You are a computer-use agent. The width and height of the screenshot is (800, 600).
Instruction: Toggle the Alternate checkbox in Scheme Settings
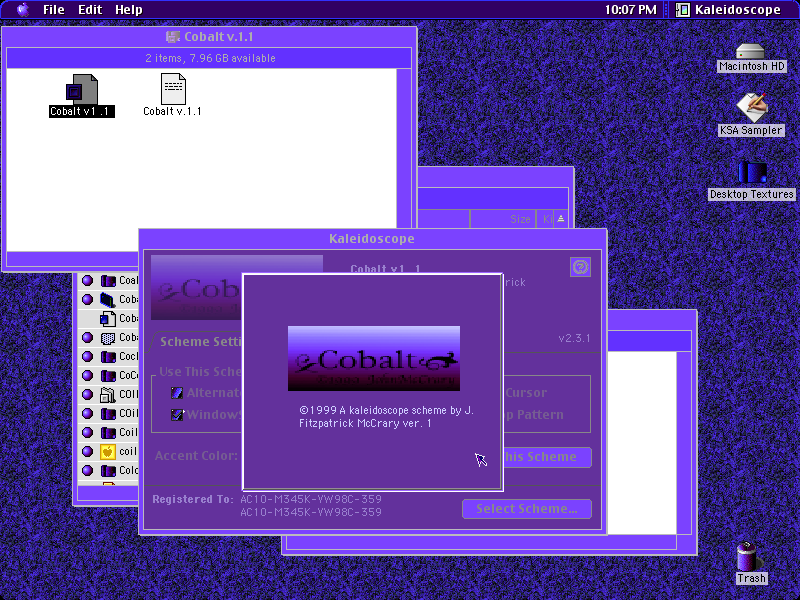tap(177, 393)
